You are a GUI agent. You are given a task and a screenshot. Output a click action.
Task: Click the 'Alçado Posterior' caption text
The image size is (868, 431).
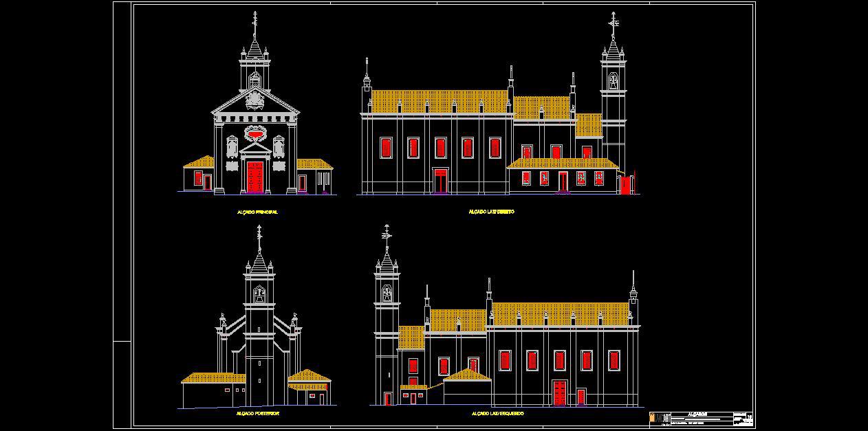point(257,414)
